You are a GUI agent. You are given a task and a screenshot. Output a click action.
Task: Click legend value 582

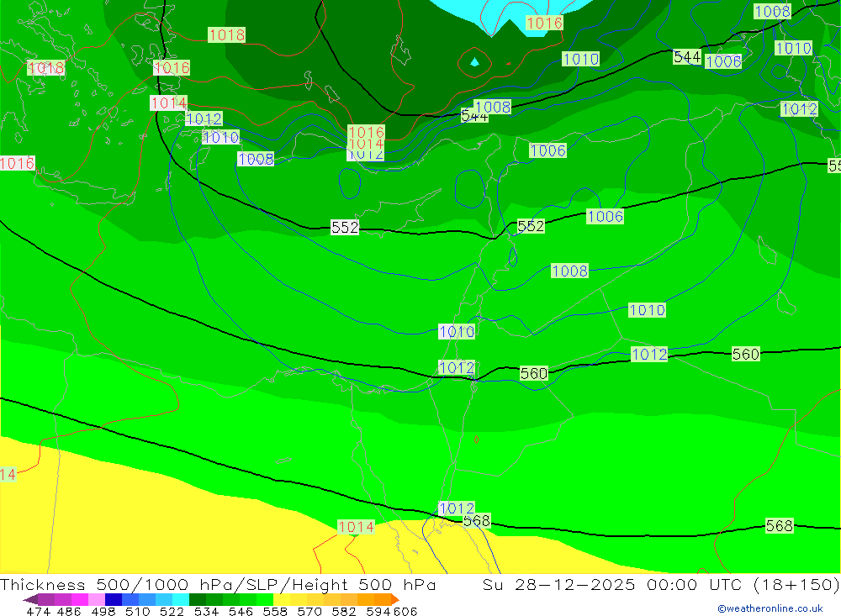(x=344, y=611)
